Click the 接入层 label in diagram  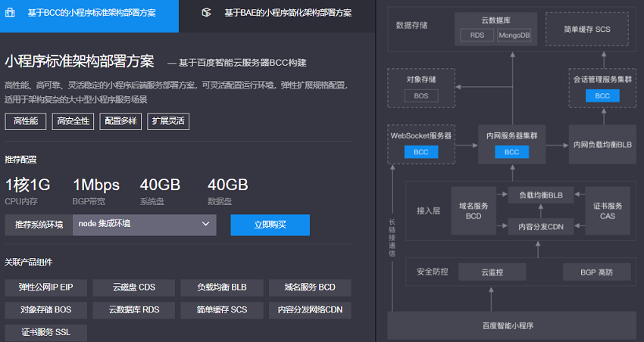[x=428, y=211]
